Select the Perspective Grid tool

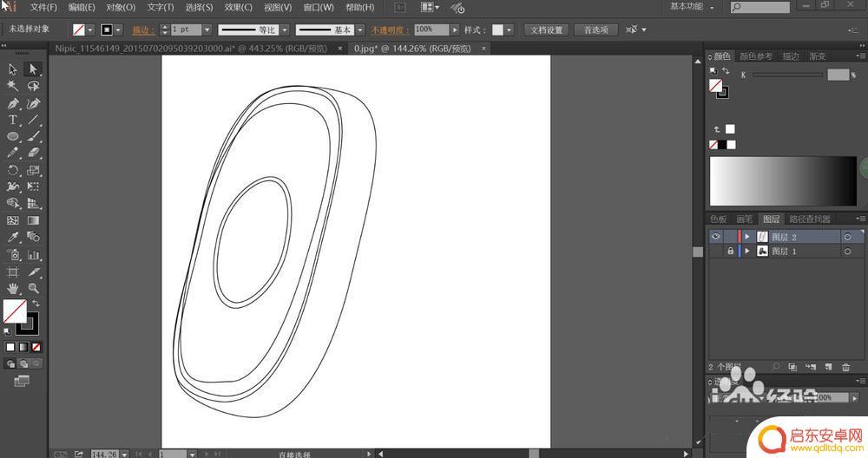pos(33,204)
